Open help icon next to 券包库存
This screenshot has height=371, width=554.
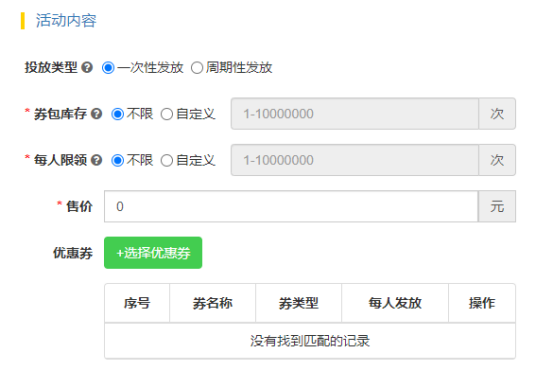point(96,114)
